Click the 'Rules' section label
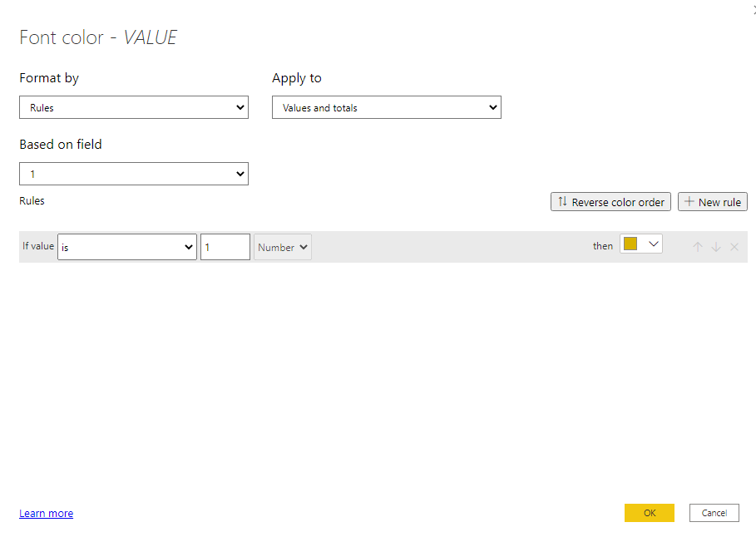This screenshot has width=756, height=537. point(32,201)
